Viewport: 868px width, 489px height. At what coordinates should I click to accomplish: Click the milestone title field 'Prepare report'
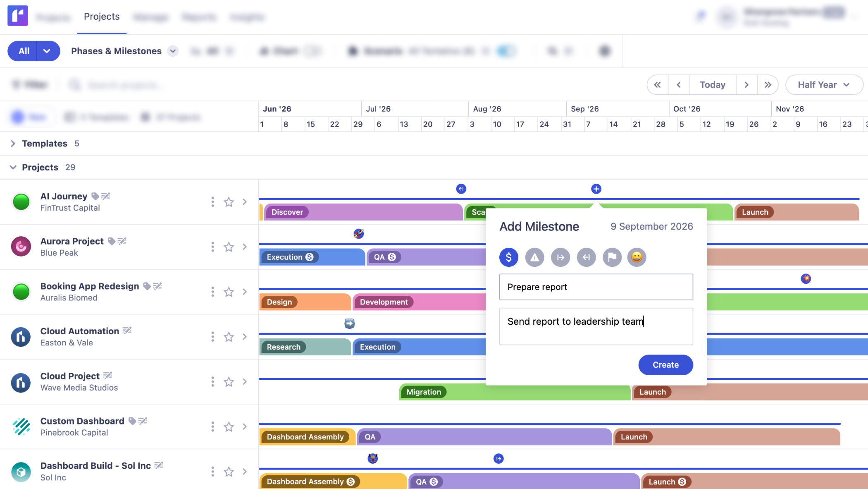tap(596, 287)
